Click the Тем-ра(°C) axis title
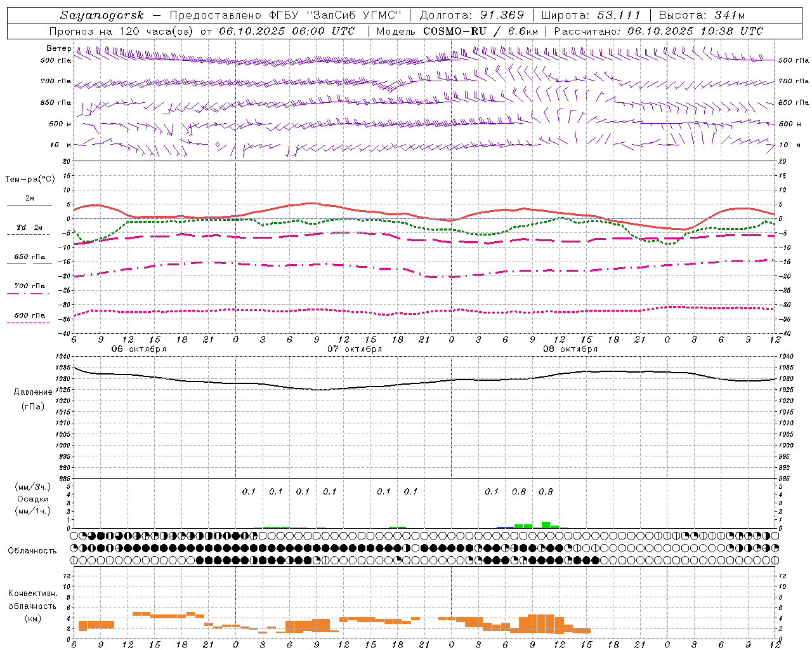Viewport: 812px width, 650px height. [x=30, y=180]
